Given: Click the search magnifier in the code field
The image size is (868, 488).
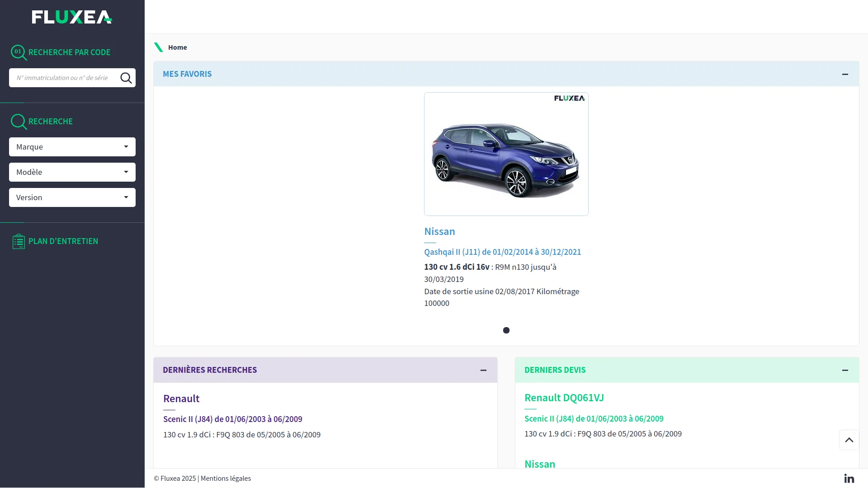Looking at the screenshot, I should 126,78.
